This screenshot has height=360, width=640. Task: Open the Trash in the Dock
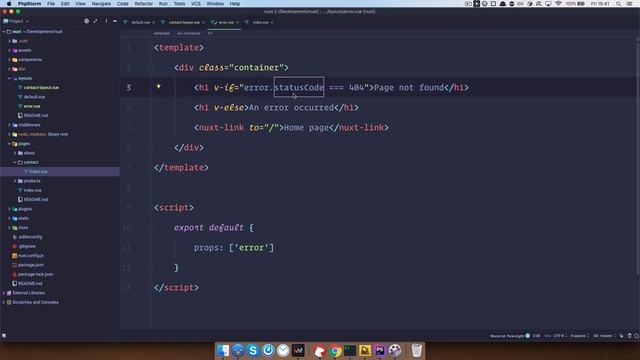click(416, 350)
